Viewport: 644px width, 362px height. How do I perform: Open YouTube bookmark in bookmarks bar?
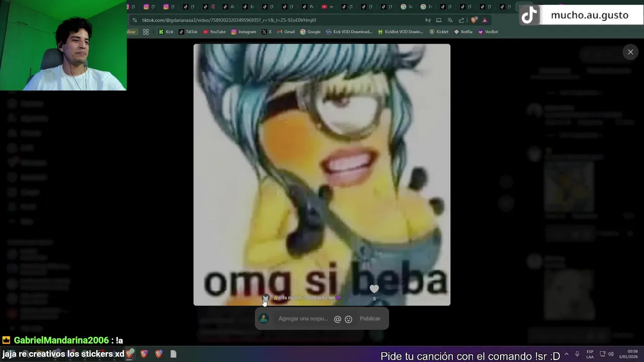214,32
